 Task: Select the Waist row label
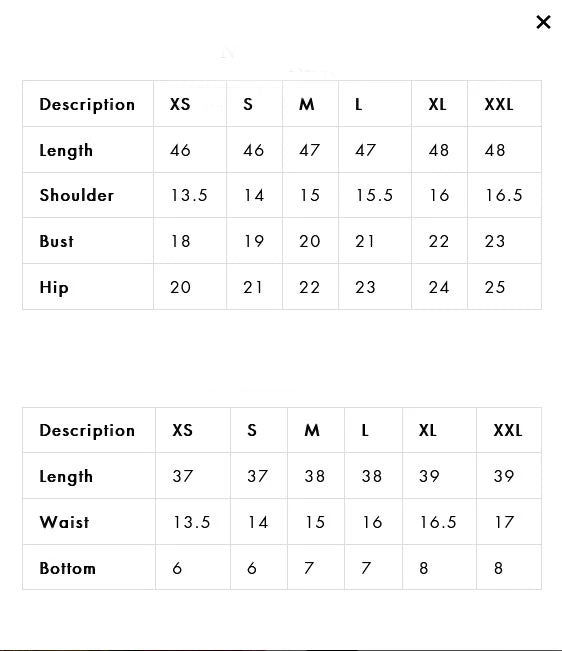[64, 522]
